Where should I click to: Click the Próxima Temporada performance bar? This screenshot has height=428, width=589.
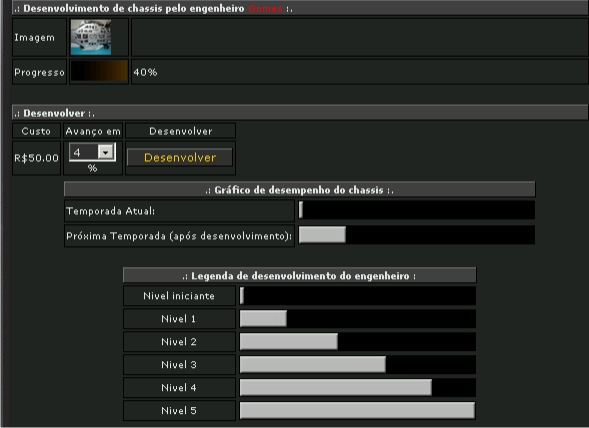[417, 234]
